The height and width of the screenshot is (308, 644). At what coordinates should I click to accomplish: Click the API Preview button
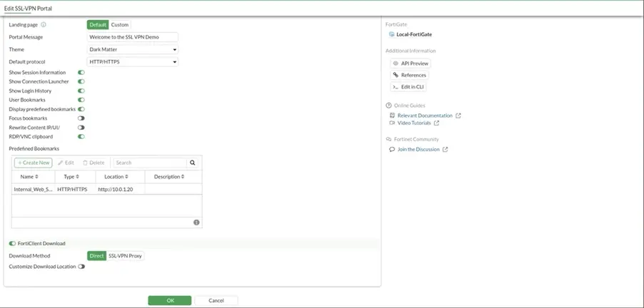(x=411, y=63)
